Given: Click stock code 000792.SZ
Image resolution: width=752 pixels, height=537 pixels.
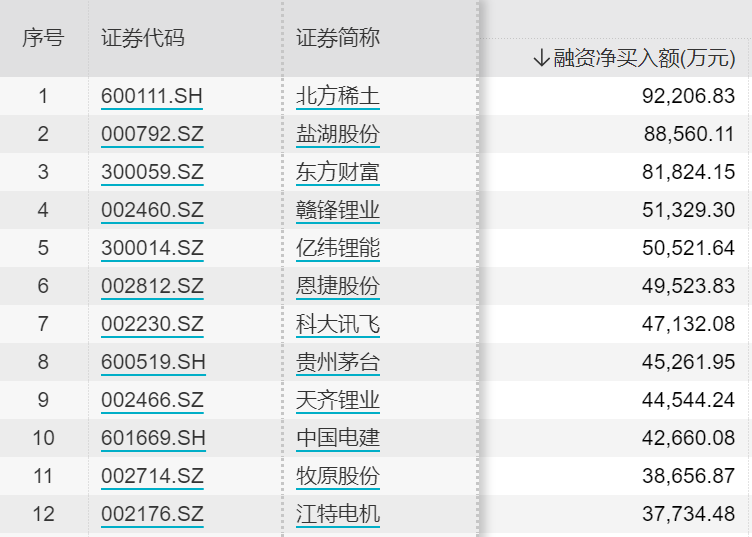Looking at the screenshot, I should point(152,135).
